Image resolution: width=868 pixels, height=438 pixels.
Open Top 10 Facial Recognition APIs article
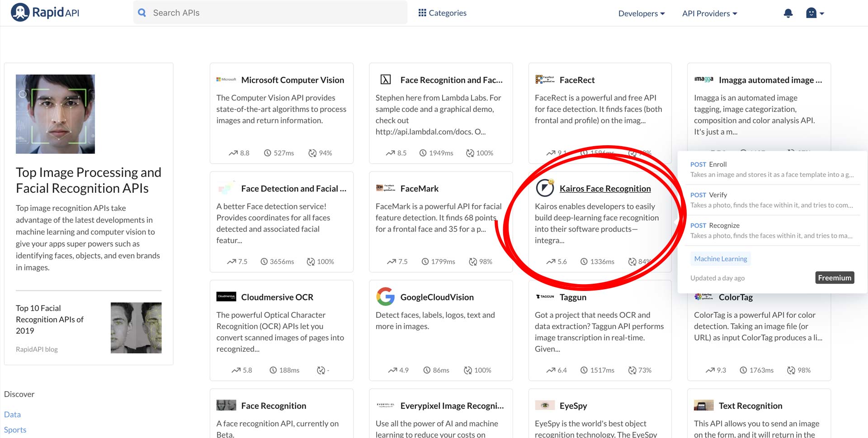tap(50, 319)
